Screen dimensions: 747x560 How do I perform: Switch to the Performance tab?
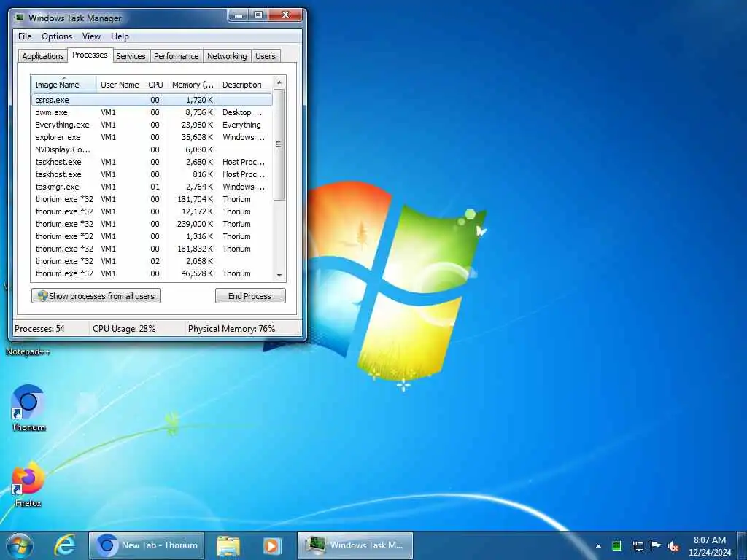[177, 56]
